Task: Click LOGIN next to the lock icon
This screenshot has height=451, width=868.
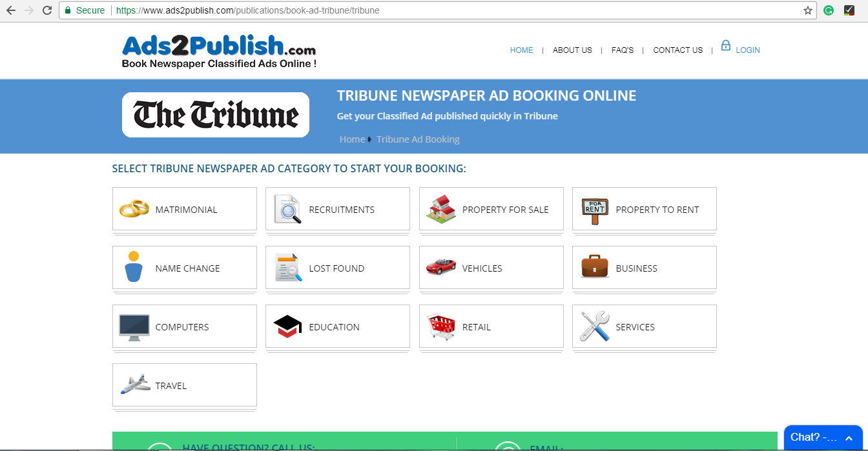Action: 748,50
